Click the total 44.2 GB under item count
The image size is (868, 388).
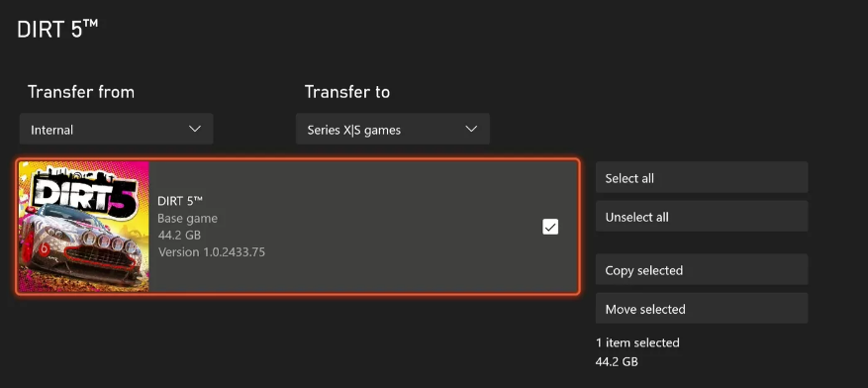pos(617,362)
